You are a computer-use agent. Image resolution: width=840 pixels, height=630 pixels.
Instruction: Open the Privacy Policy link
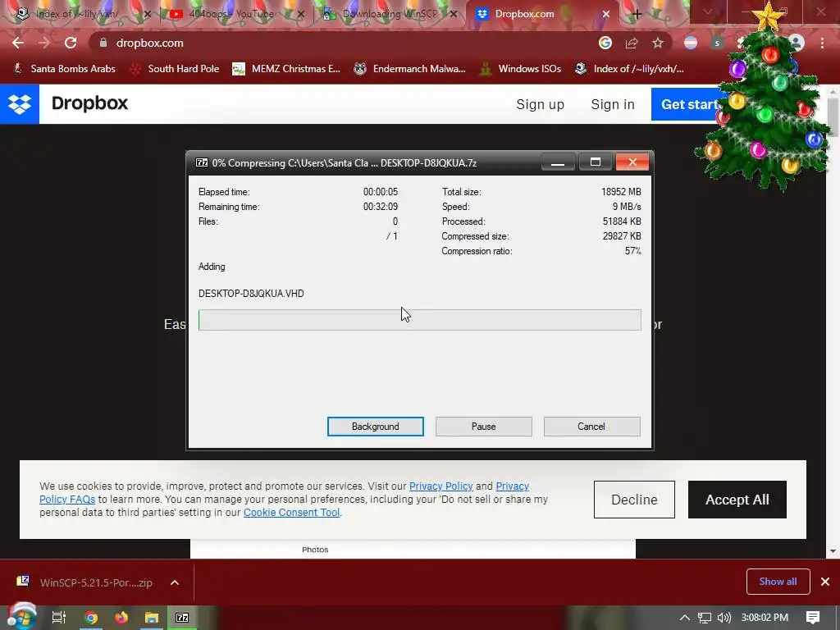(441, 486)
